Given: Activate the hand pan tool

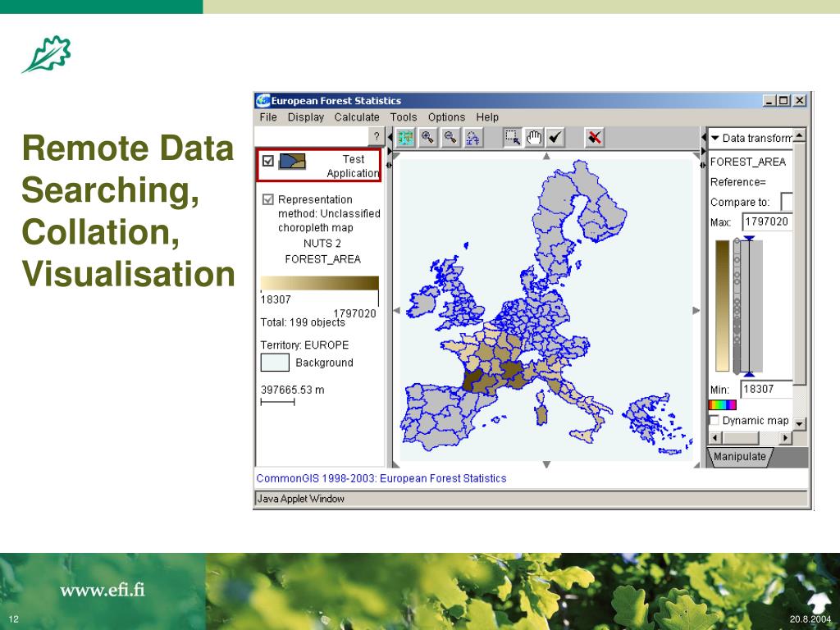Looking at the screenshot, I should point(534,138).
